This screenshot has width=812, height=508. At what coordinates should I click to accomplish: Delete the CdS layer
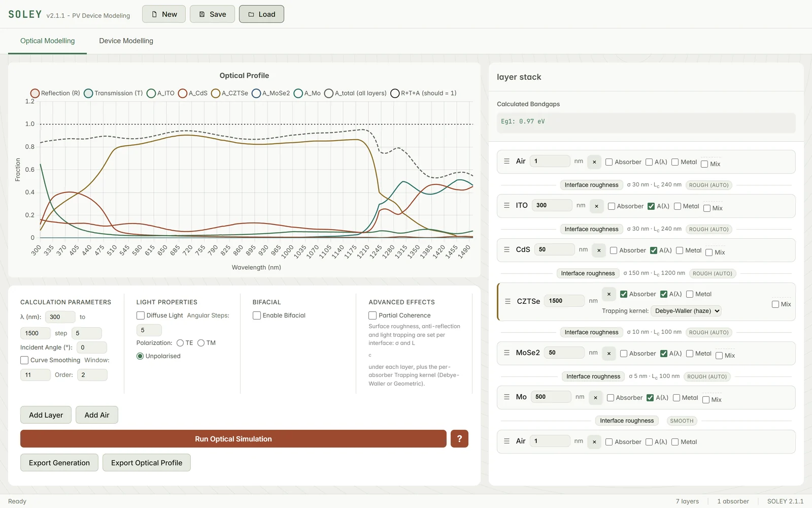point(599,250)
